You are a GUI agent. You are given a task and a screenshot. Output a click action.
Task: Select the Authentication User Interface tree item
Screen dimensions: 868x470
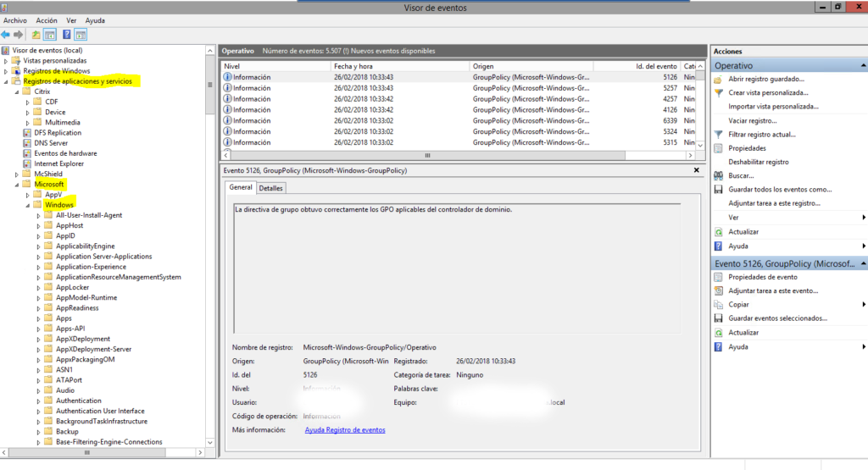(x=100, y=412)
